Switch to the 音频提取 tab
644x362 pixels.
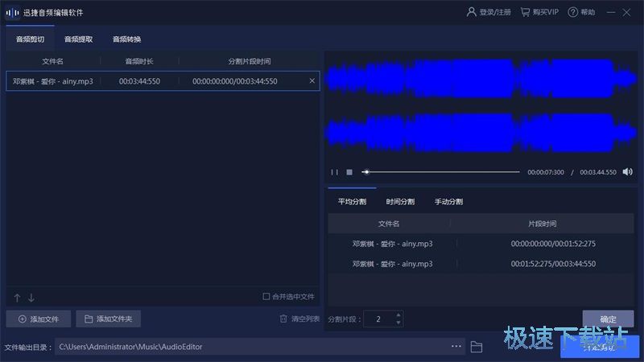[x=79, y=39]
